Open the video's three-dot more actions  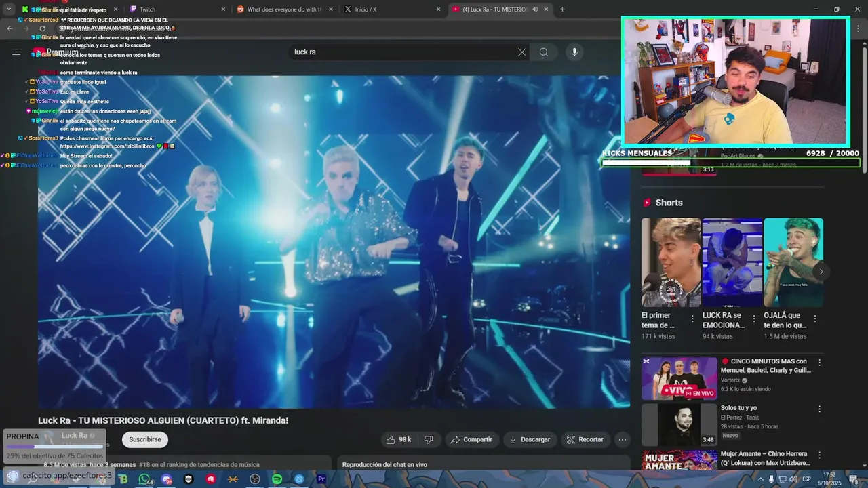(622, 439)
